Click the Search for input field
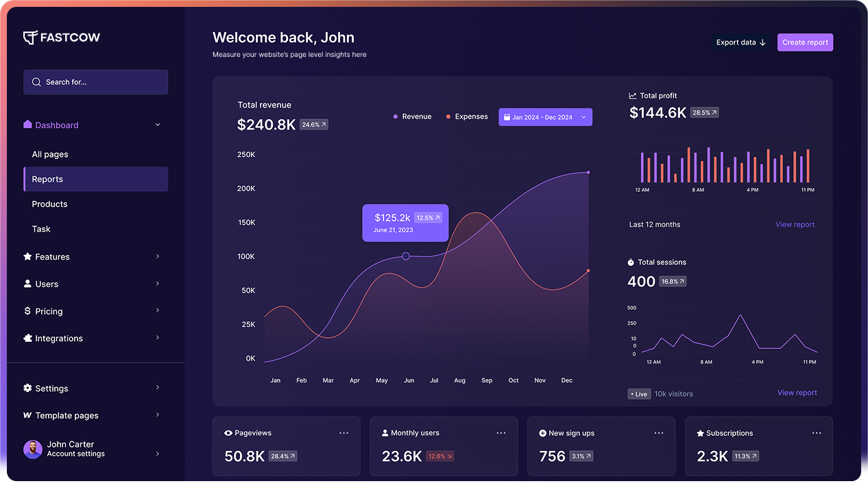868x488 pixels. coord(95,82)
